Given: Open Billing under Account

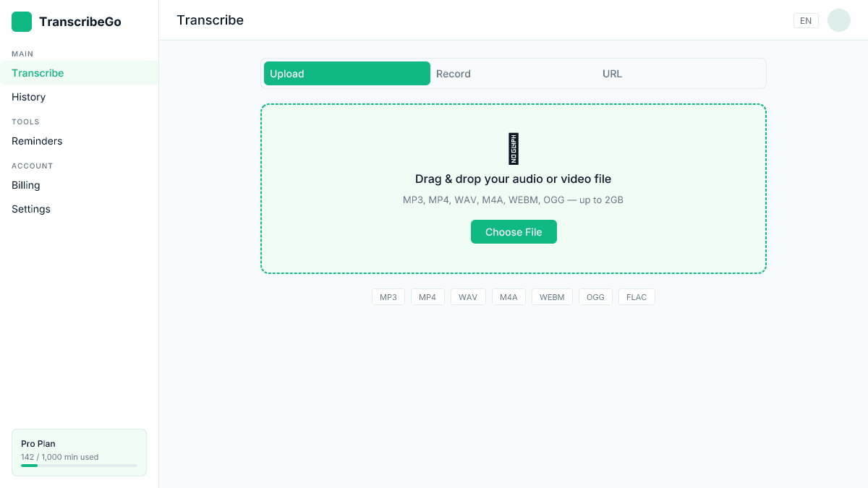Looking at the screenshot, I should [25, 185].
